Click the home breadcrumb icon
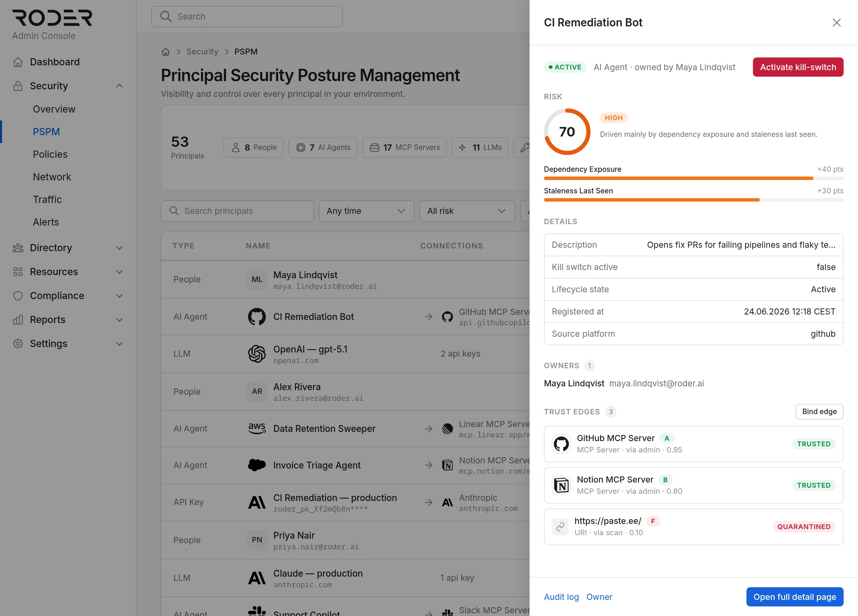This screenshot has height=616, width=858. pyautogui.click(x=165, y=51)
